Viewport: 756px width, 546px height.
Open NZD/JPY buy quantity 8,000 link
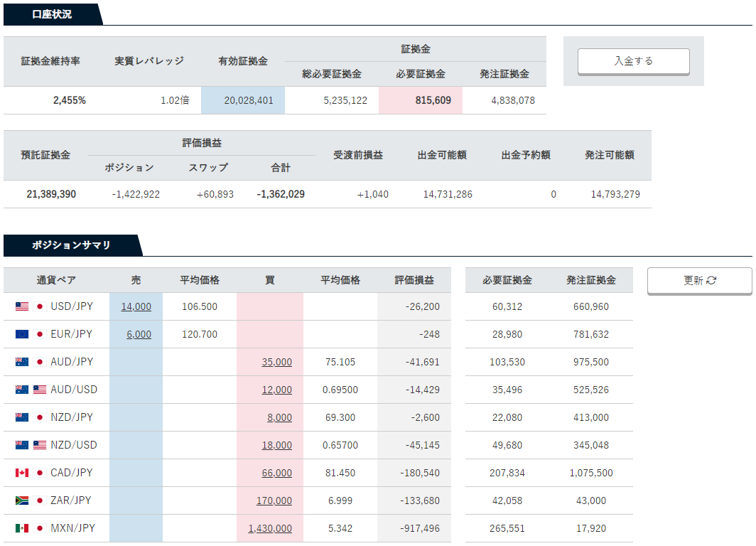click(280, 418)
